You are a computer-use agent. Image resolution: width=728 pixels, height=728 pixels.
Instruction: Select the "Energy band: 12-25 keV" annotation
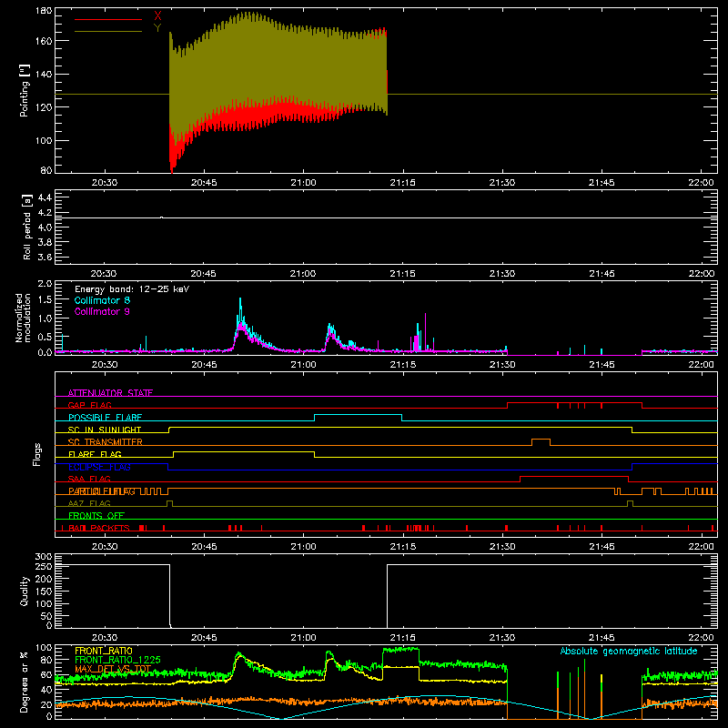[x=132, y=289]
